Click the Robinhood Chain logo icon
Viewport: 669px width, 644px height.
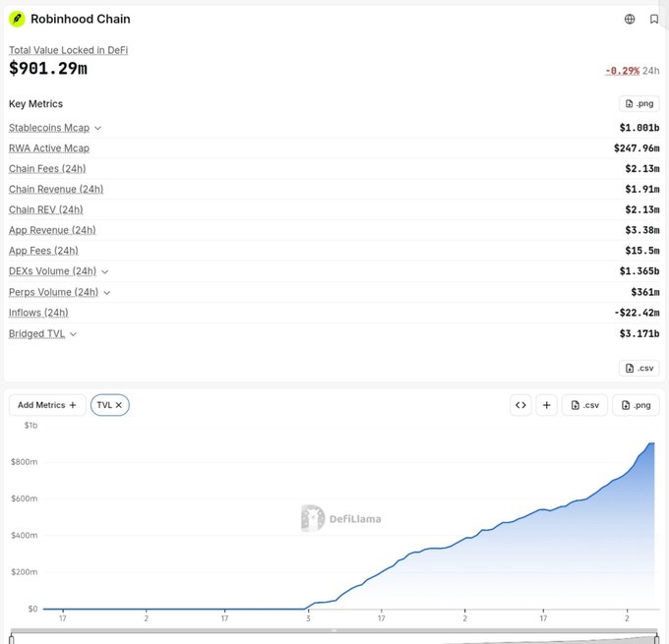(17, 19)
